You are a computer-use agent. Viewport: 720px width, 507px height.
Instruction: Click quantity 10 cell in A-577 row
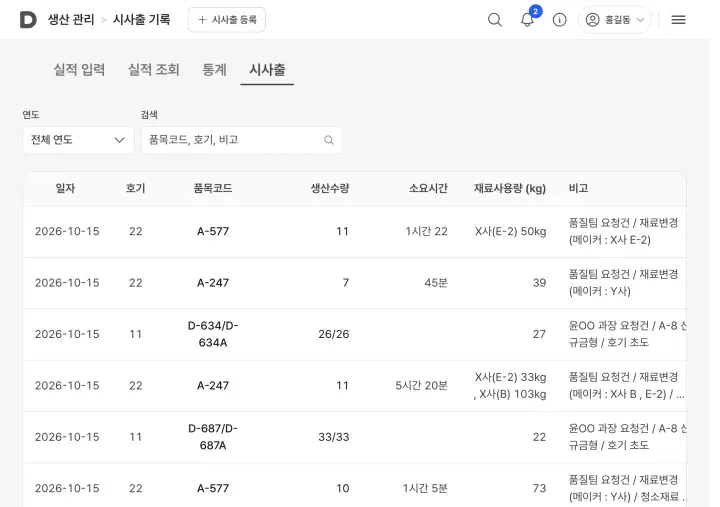343,488
